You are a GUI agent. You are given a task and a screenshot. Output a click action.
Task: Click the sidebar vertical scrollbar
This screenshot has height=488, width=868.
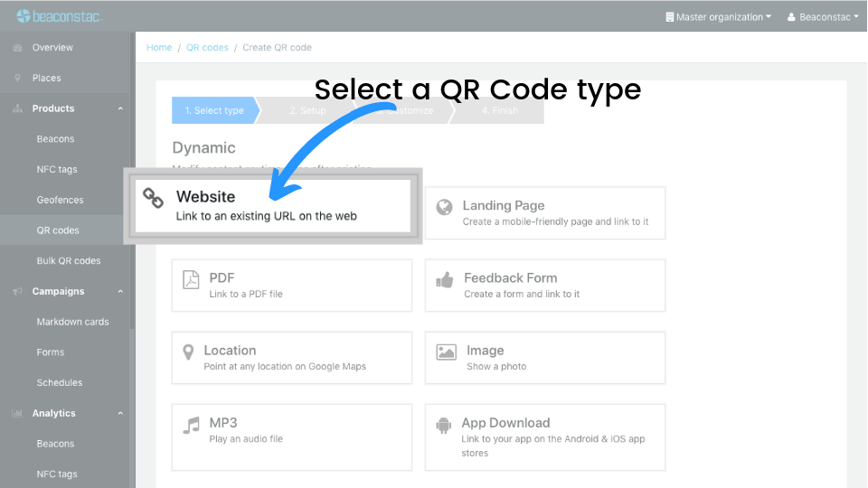tap(132, 181)
